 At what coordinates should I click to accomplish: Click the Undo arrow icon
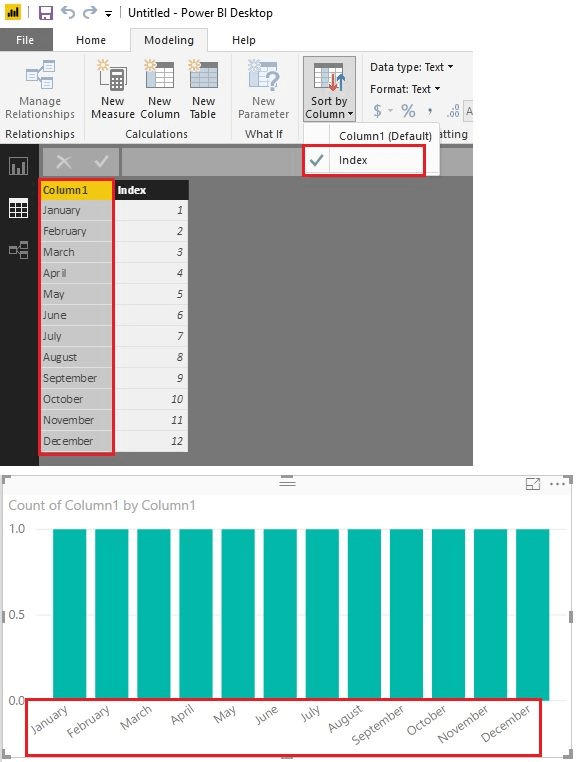(68, 12)
